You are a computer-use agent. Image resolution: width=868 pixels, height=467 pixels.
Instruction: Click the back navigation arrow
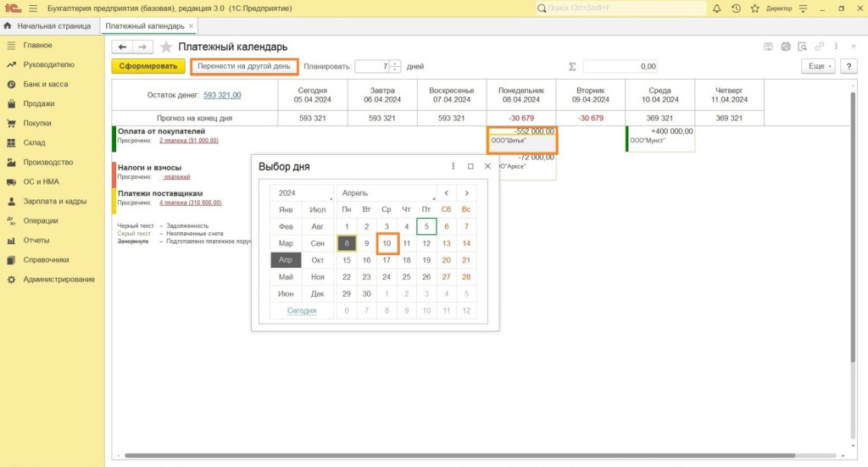pos(123,47)
